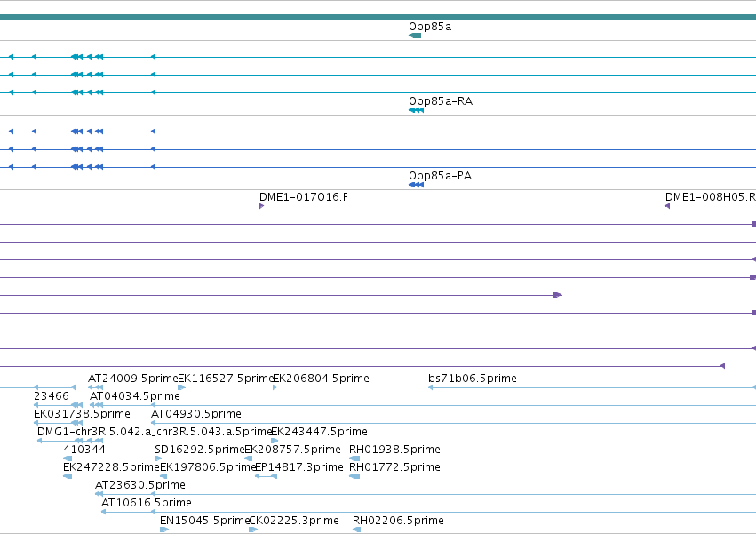Viewport: 756px width, 534px height.
Task: Click the RH02206.5prime label
Action: pos(398,521)
